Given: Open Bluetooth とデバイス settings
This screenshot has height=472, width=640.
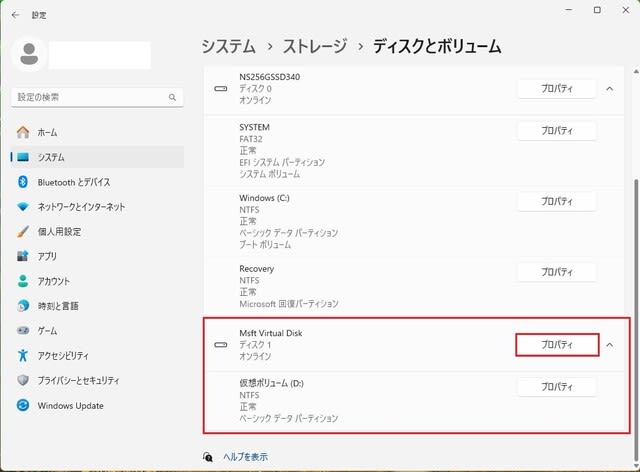Looking at the screenshot, I should click(98, 182).
